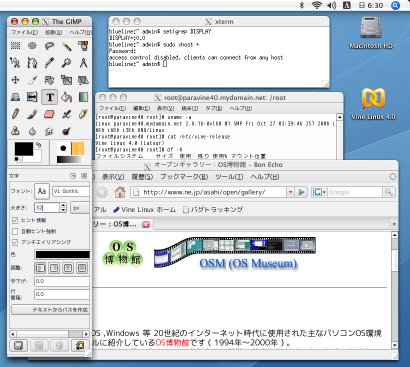410x367 pixels.
Task: Select the Text tool in GIMP toolbox
Action: tap(49, 97)
